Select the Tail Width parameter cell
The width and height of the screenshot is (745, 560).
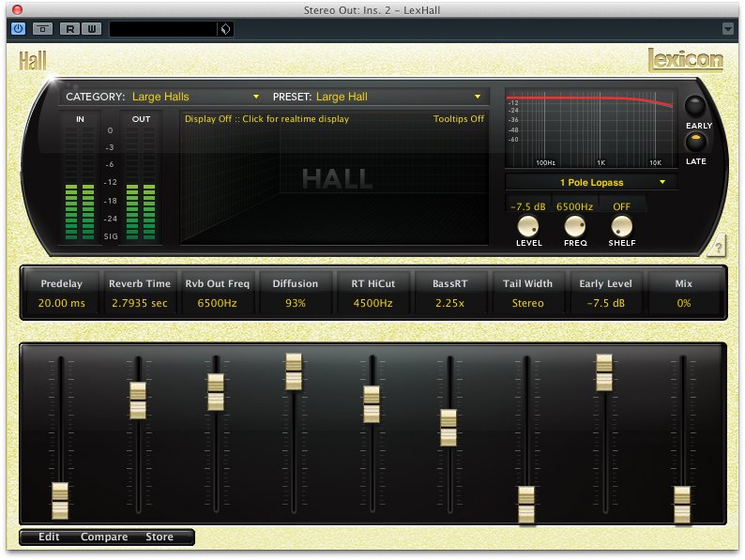(x=528, y=293)
